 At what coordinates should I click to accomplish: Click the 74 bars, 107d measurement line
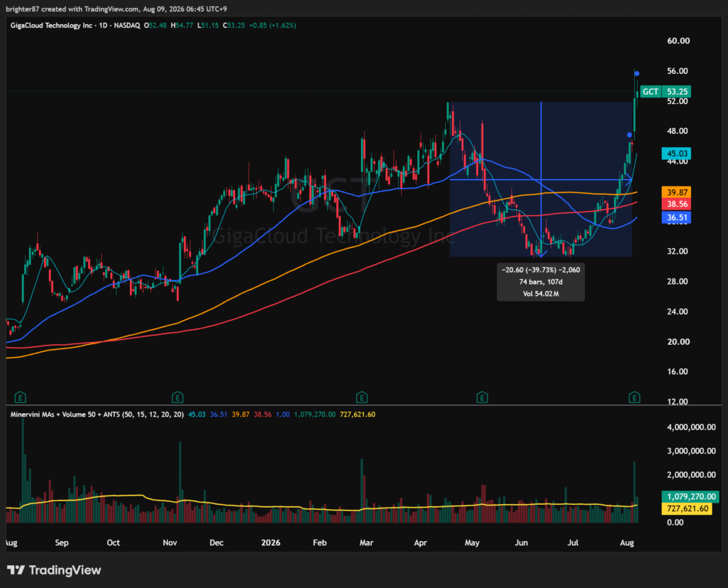(540, 282)
